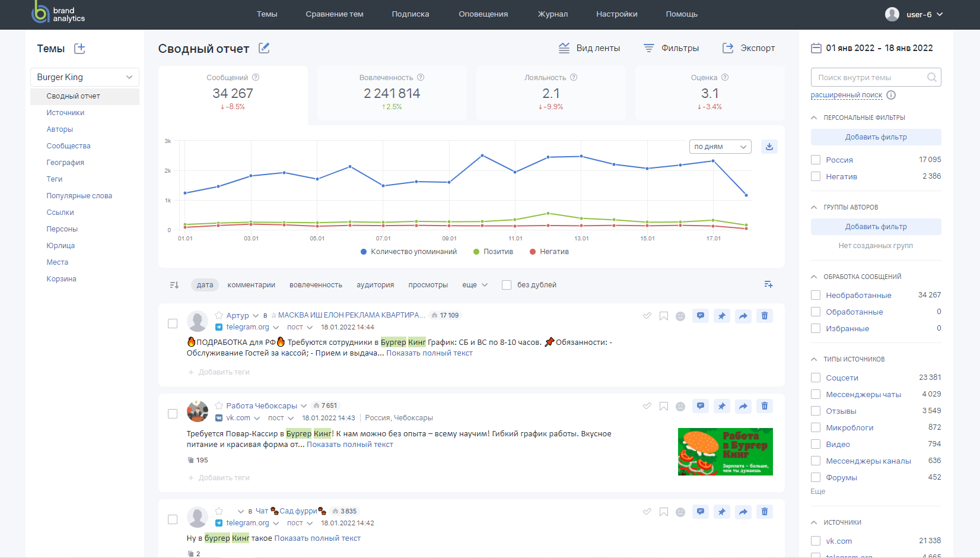Bookmark Артур's telegram post

(664, 316)
